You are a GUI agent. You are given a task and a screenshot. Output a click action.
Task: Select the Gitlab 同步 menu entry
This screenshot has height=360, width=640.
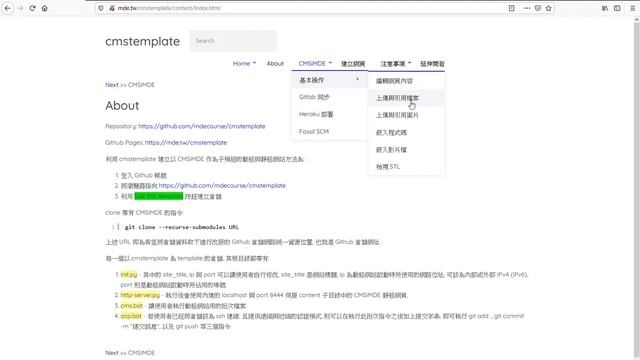329,97
